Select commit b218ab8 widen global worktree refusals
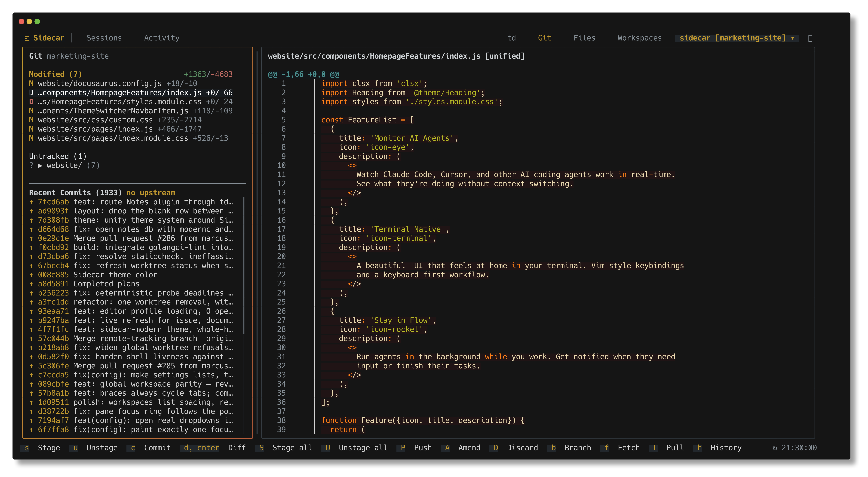The width and height of the screenshot is (868, 477). coord(131,347)
